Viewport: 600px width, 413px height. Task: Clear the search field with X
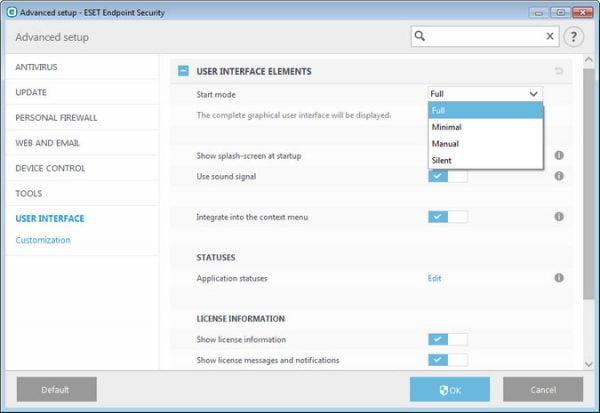coord(550,36)
